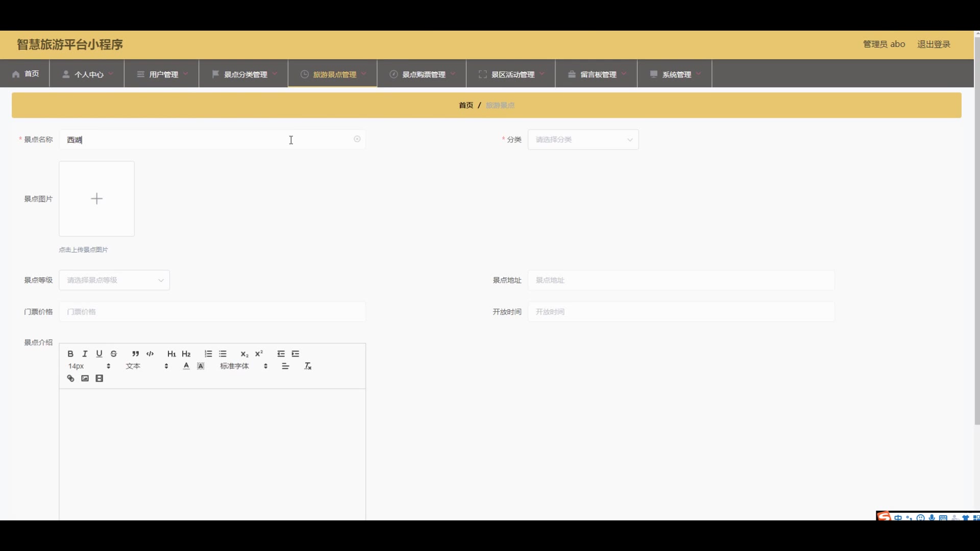Click the code block icon
This screenshot has width=980, height=551.
(x=150, y=354)
